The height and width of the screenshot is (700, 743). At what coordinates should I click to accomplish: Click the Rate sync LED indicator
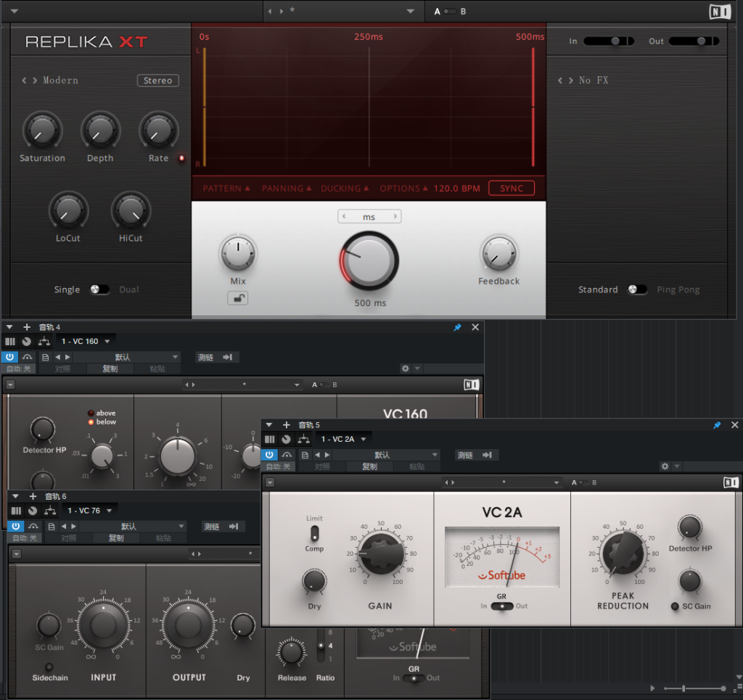point(181,158)
